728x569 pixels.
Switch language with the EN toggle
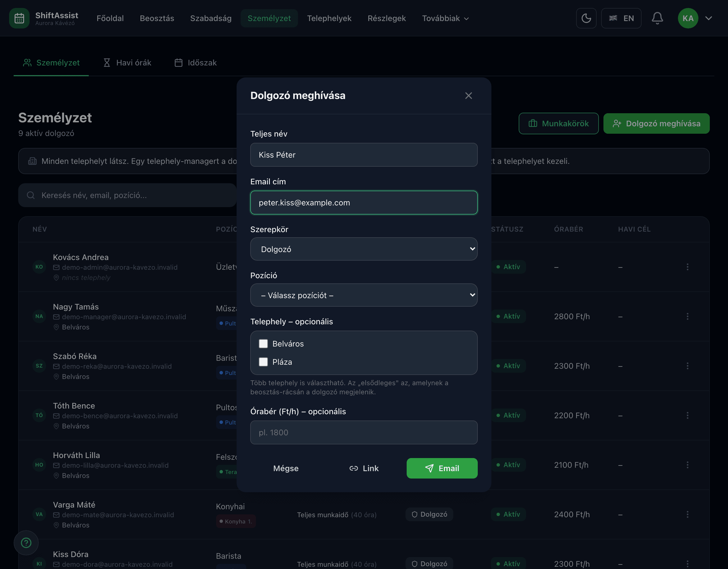coord(621,18)
